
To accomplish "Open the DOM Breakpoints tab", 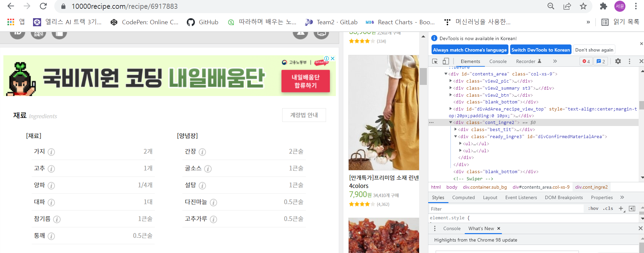I will pyautogui.click(x=564, y=197).
